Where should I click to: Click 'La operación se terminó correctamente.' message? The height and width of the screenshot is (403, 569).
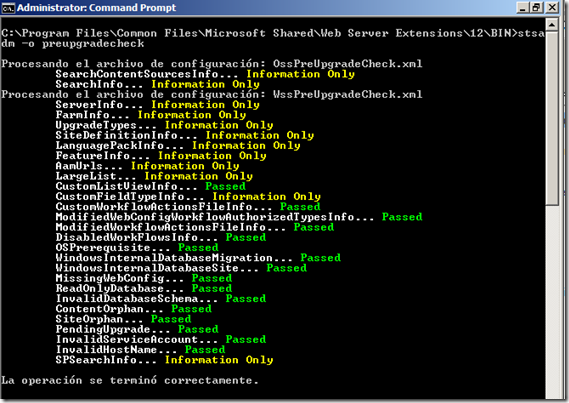[x=130, y=380]
